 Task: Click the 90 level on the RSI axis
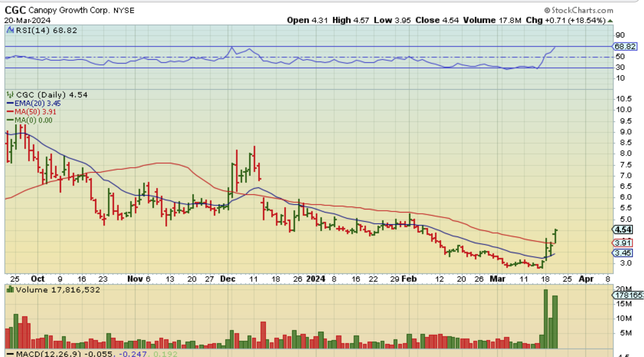[620, 35]
